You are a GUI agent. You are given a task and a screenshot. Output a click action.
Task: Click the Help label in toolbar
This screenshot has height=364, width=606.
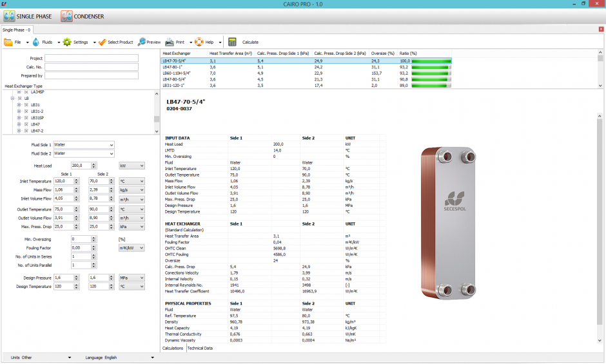(210, 42)
